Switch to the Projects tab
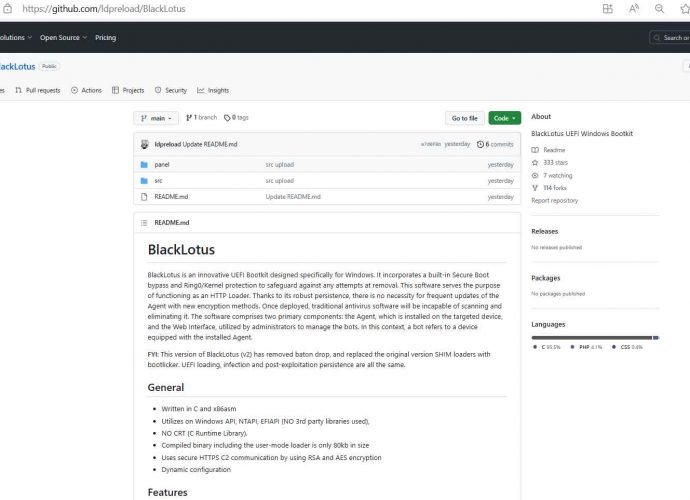Image resolution: width=690 pixels, height=500 pixels. [128, 90]
